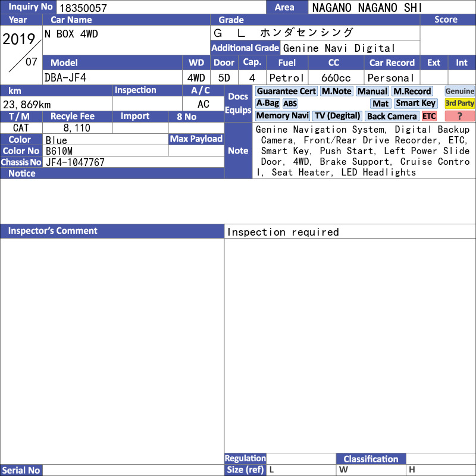Click the Manual document badge
Image resolution: width=476 pixels, height=476 pixels.
pos(372,91)
